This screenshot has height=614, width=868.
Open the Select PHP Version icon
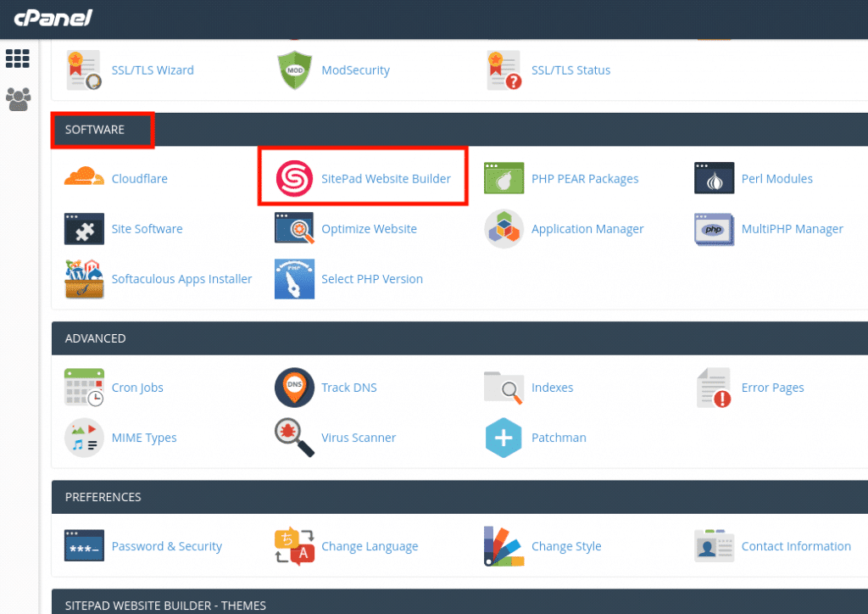point(293,278)
